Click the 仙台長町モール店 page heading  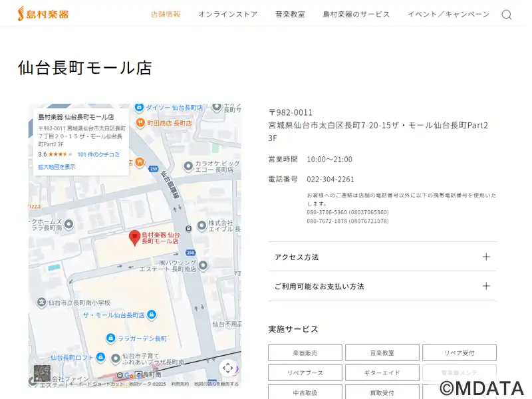tap(85, 68)
